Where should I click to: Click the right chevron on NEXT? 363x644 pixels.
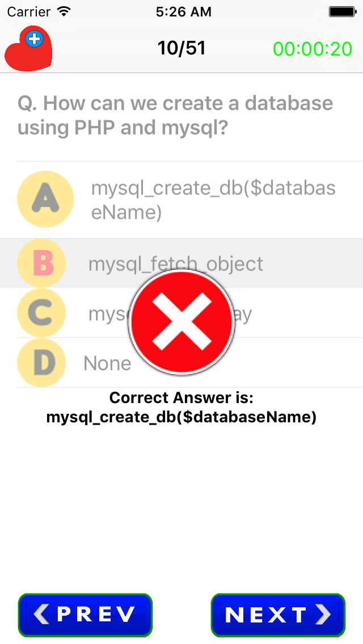point(323,615)
